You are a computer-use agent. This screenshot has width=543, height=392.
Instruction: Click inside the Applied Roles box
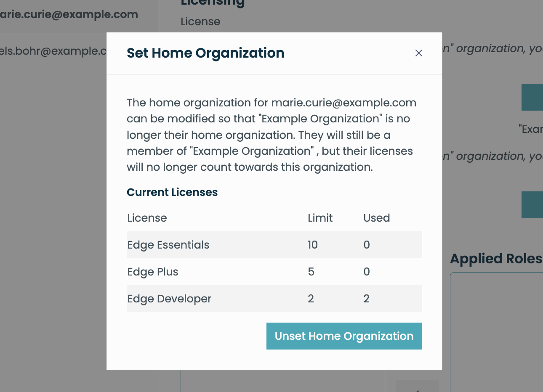pyautogui.click(x=497, y=332)
